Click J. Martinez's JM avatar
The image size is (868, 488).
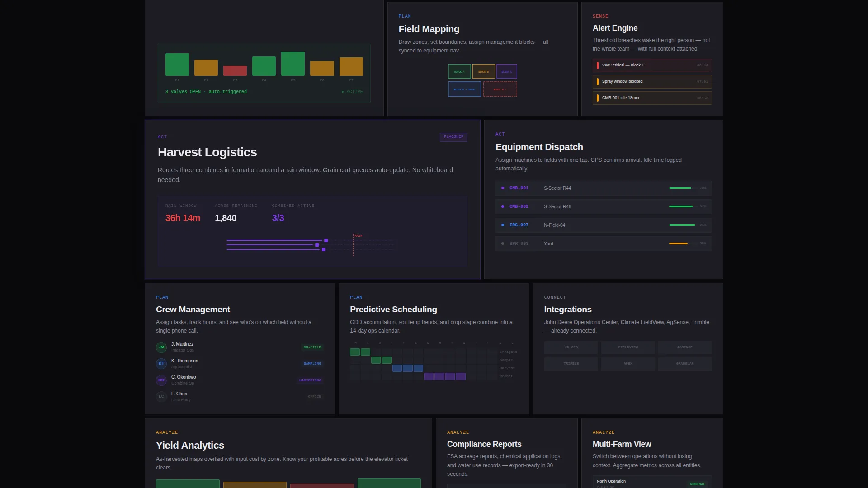[x=161, y=347]
